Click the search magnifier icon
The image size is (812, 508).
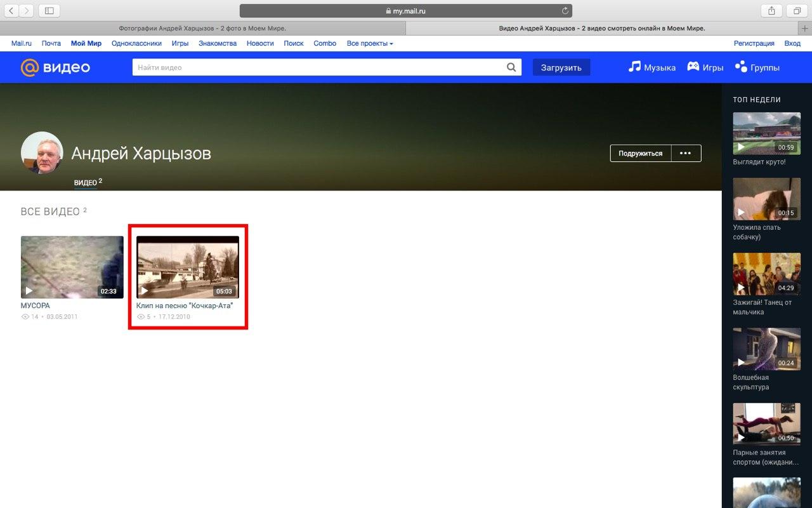[511, 67]
